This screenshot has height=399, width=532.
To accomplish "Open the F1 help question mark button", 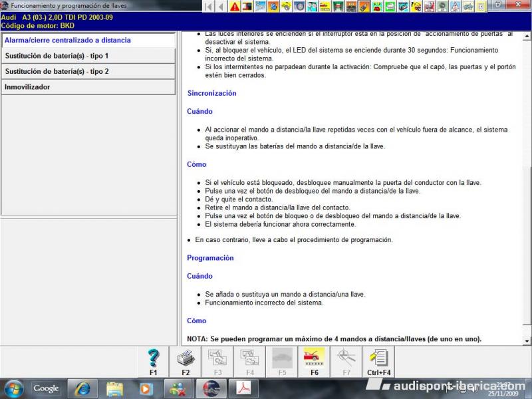I will [x=153, y=362].
